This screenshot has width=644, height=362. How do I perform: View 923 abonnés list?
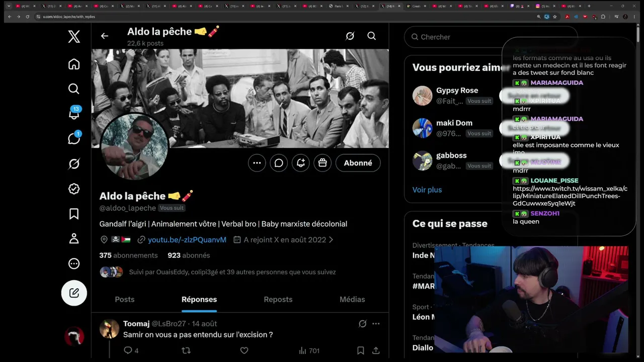pos(189,255)
